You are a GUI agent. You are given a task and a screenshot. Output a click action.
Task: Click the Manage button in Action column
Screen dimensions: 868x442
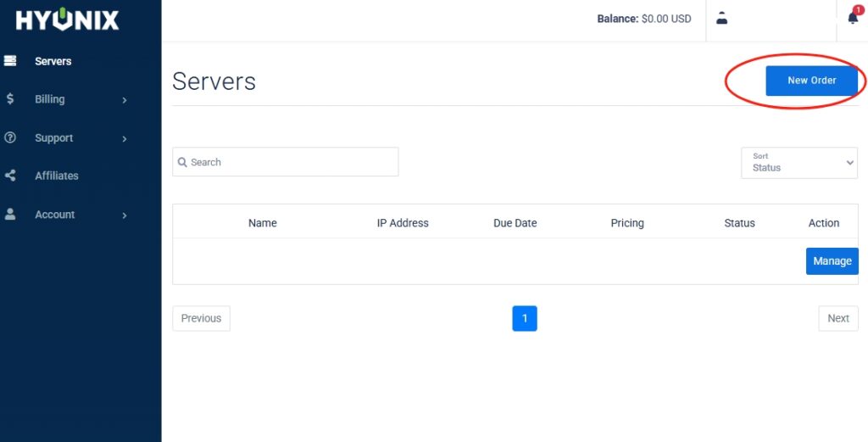(832, 261)
